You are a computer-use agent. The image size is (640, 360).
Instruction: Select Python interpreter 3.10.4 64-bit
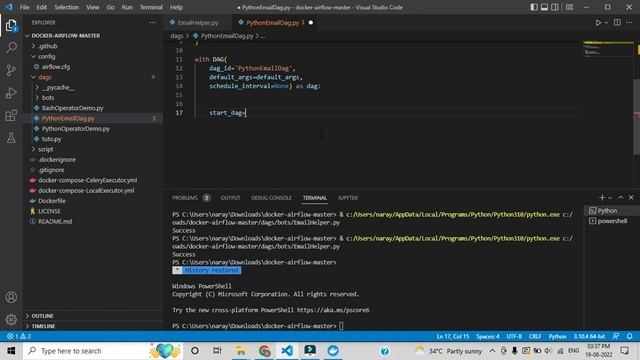click(589, 336)
